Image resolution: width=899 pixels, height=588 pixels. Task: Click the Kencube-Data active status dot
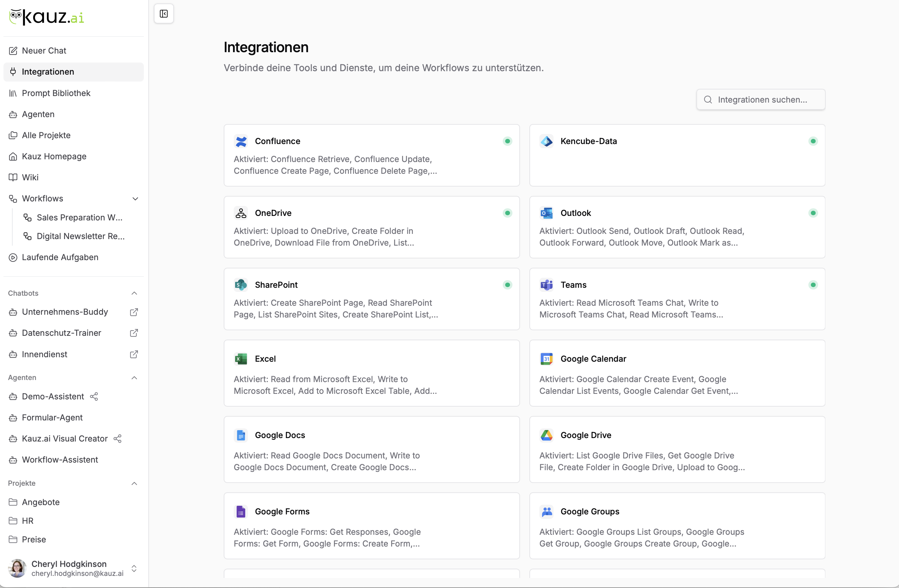[813, 141]
